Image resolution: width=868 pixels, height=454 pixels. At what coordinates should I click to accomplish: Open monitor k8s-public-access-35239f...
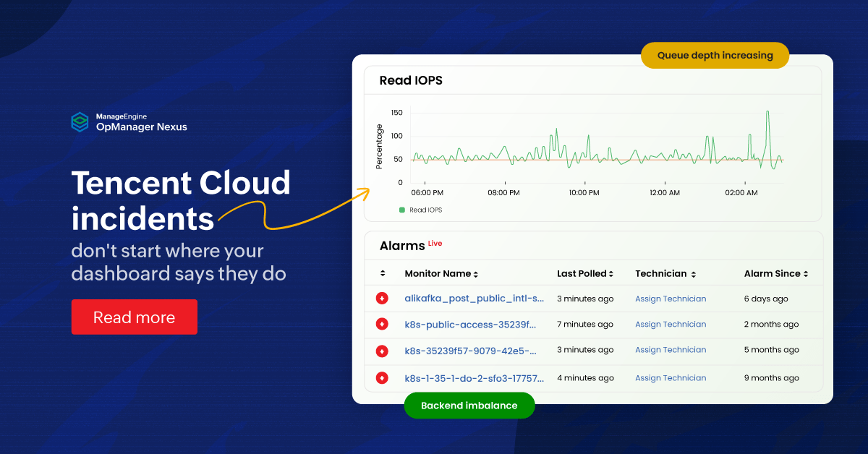tap(471, 324)
